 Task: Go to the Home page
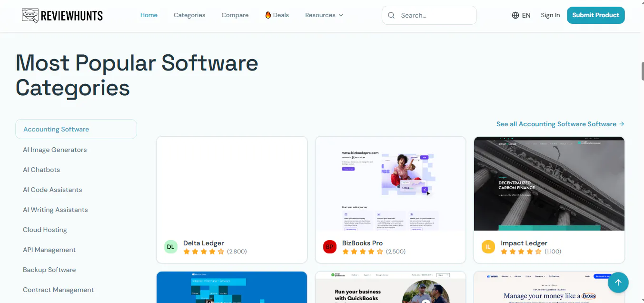click(149, 15)
